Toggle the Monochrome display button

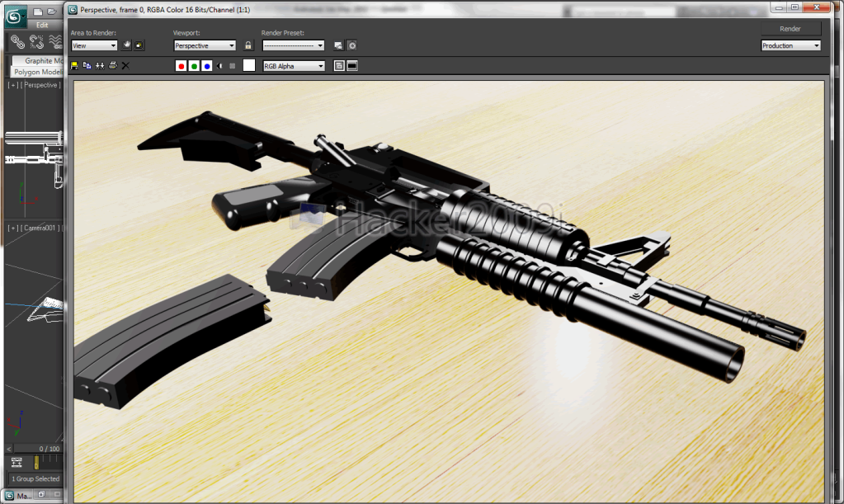click(x=233, y=66)
